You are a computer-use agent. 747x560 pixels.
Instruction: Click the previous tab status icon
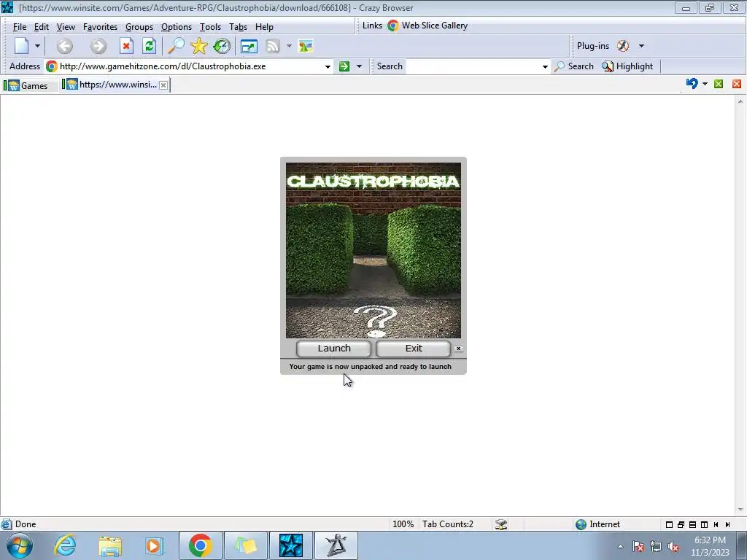click(716, 525)
